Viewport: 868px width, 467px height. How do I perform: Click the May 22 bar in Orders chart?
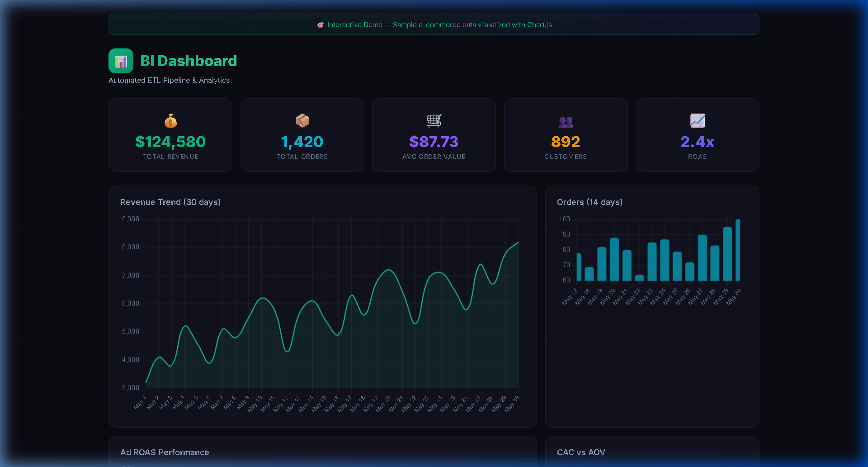point(639,278)
